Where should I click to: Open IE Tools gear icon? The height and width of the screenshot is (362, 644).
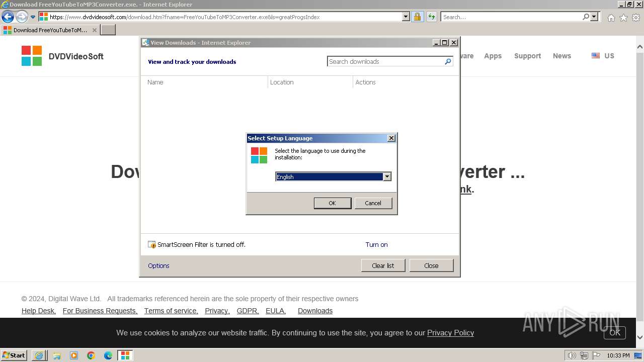pos(636,18)
